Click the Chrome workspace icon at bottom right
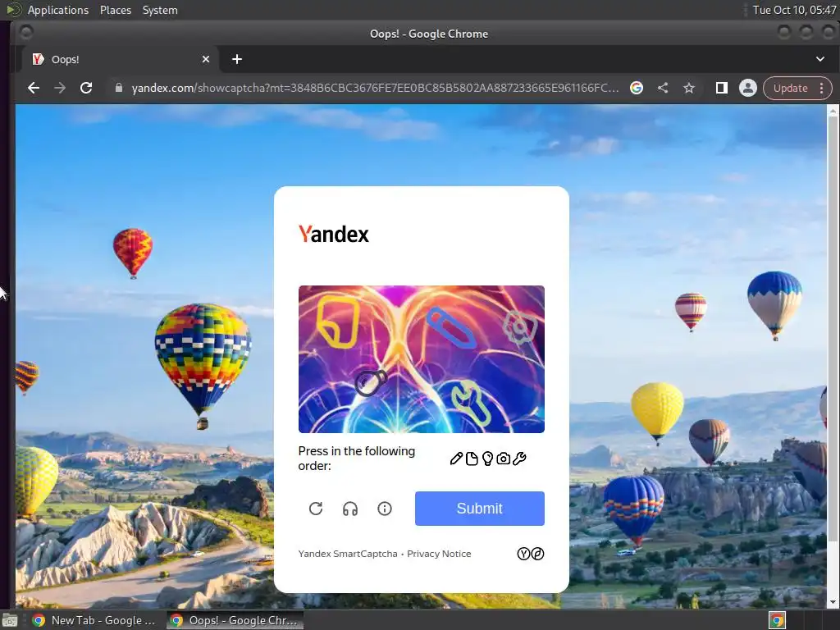840x630 pixels. point(777,620)
